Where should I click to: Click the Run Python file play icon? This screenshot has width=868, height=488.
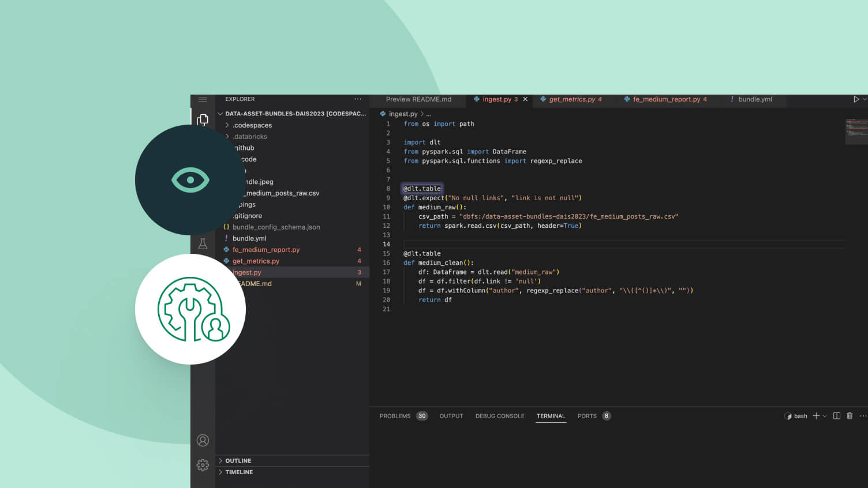tap(856, 99)
